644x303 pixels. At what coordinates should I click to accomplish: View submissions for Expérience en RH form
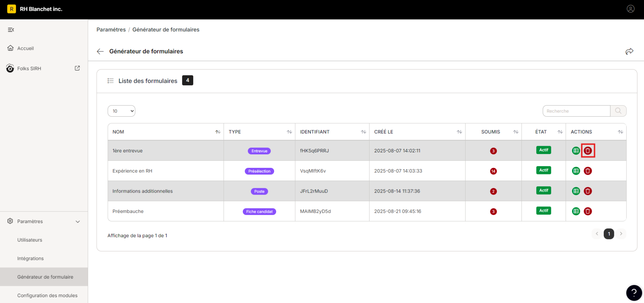pos(576,171)
